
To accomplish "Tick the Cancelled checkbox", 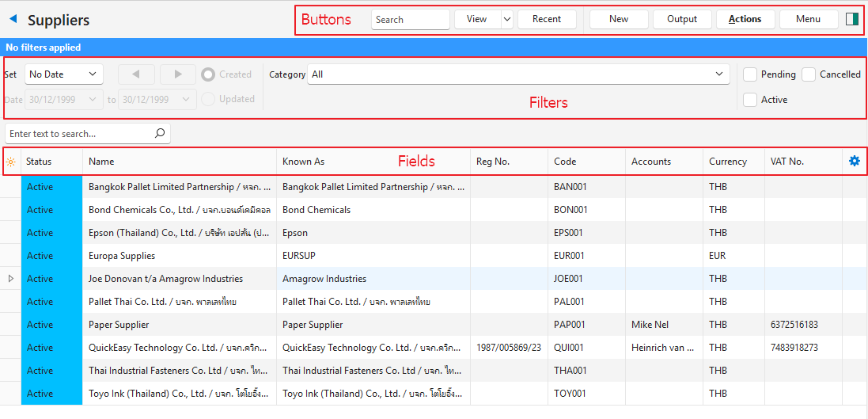I will coord(809,74).
